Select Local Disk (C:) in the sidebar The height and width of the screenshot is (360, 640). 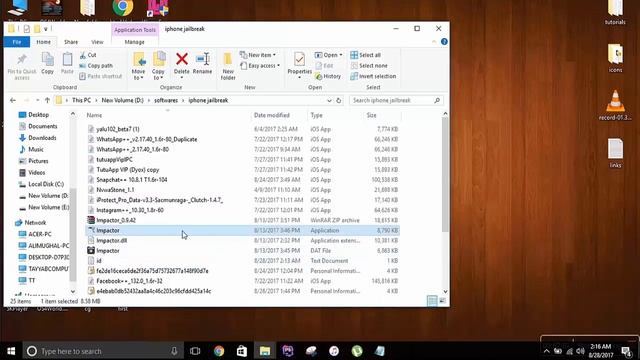pos(46,184)
